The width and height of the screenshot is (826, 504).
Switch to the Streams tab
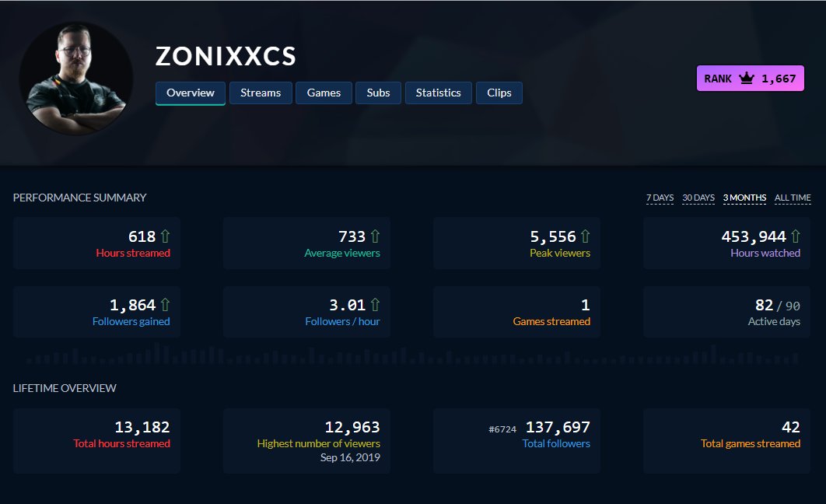261,93
